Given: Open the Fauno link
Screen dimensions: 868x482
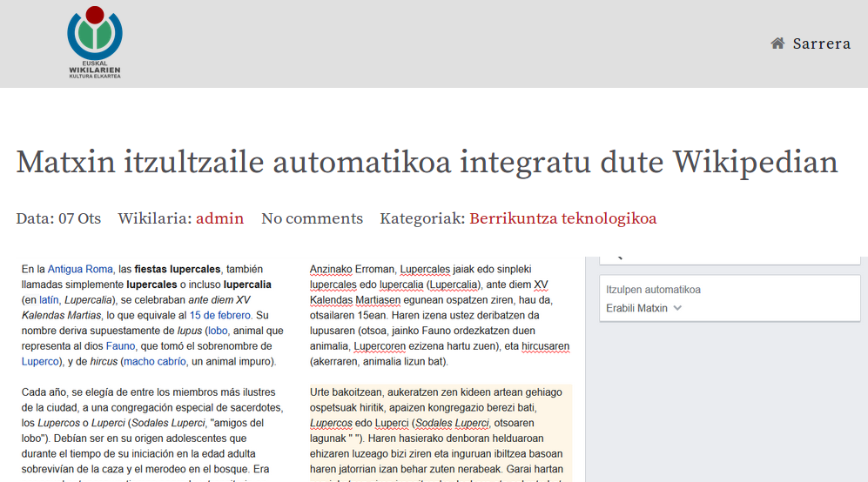Looking at the screenshot, I should pyautogui.click(x=120, y=346).
